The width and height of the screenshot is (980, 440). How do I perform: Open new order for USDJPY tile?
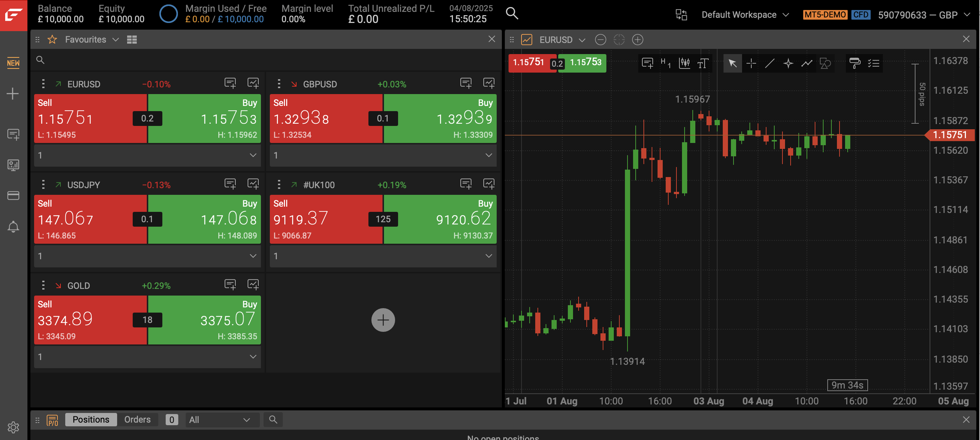point(230,184)
